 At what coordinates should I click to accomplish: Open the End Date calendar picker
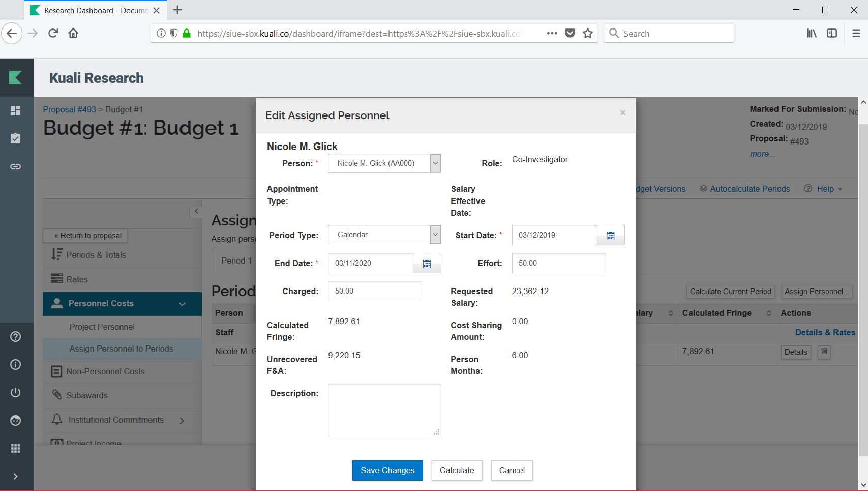(427, 264)
